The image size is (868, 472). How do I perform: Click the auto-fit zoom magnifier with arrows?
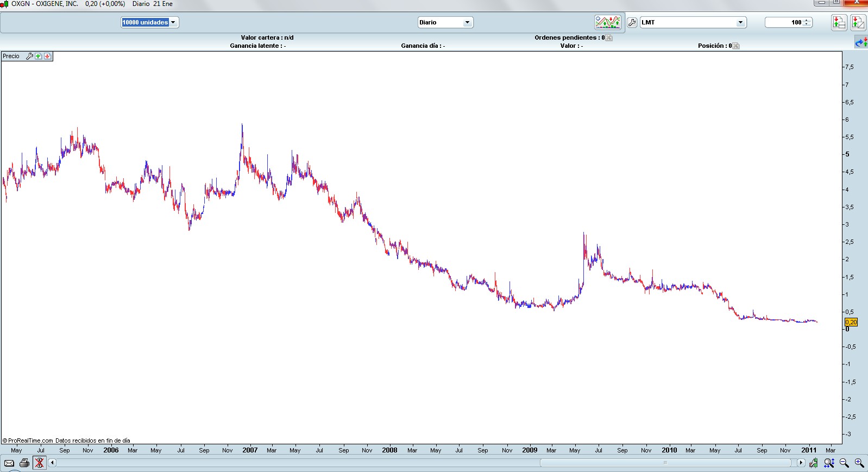(x=829, y=463)
